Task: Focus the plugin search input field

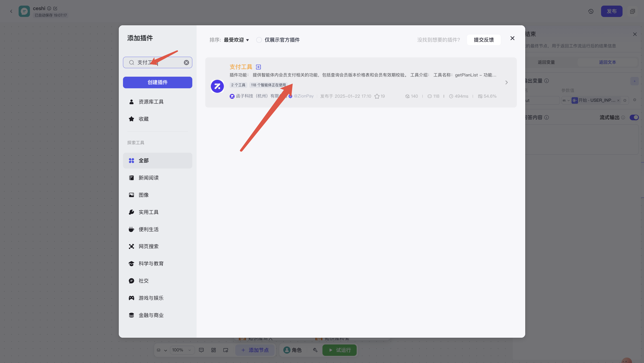Action: click(157, 62)
